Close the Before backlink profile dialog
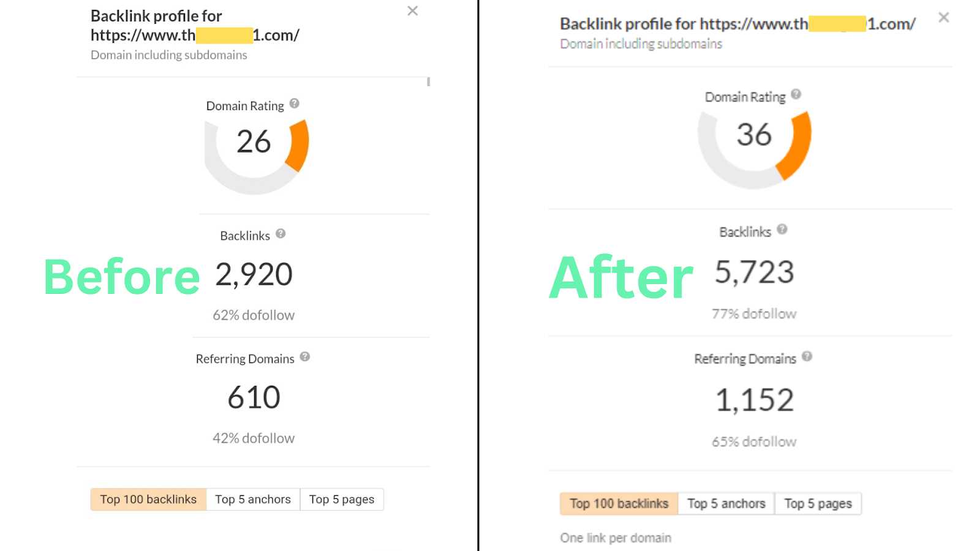This screenshot has height=551, width=980. coord(412,10)
